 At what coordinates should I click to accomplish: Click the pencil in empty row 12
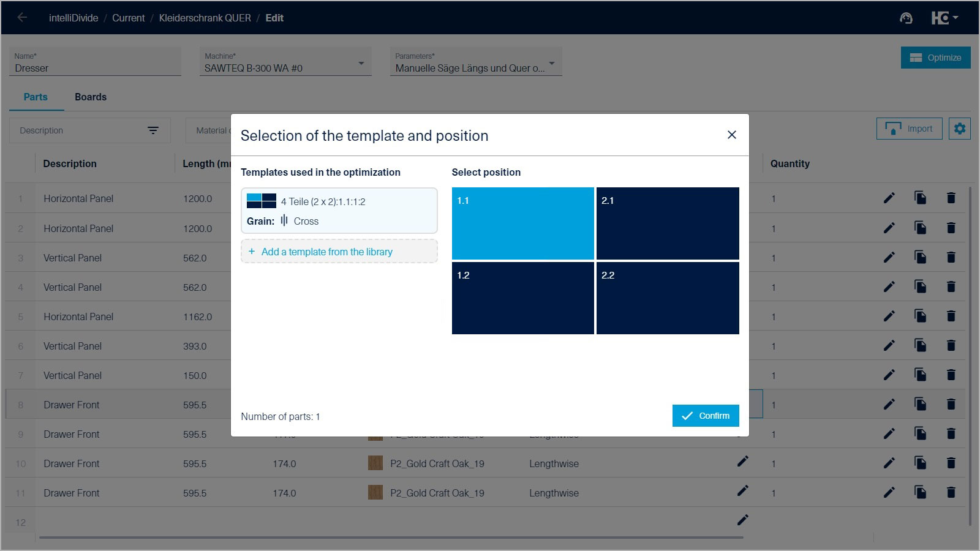click(742, 520)
